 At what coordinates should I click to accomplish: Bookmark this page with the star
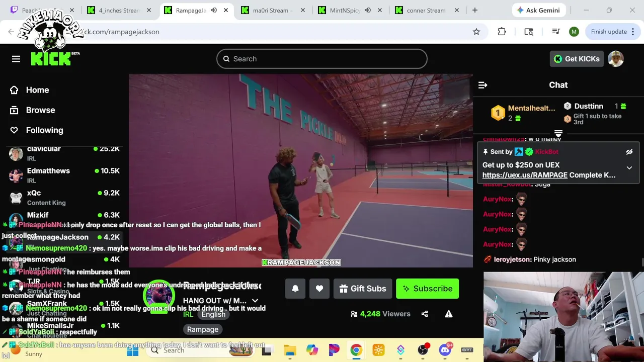(476, 32)
